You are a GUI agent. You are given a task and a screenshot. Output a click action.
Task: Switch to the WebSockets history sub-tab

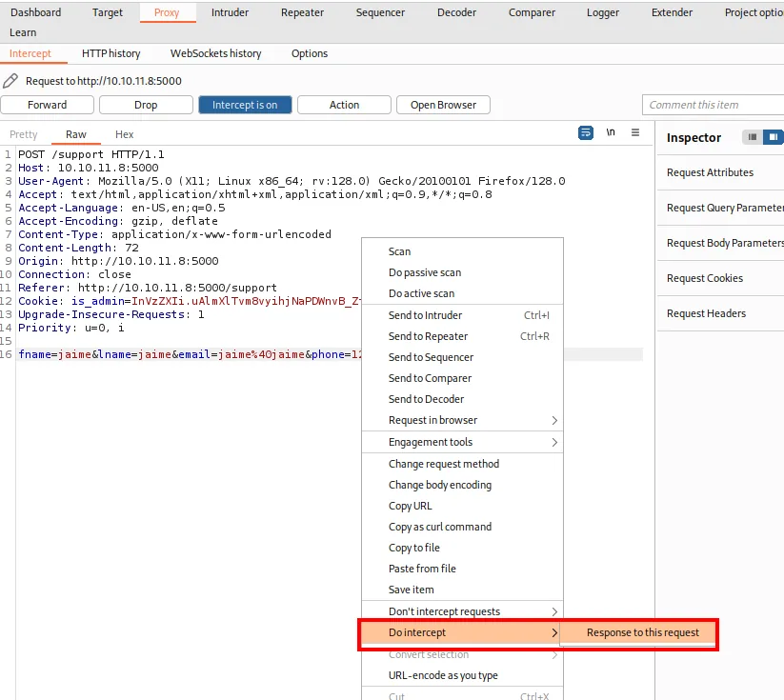coord(216,53)
